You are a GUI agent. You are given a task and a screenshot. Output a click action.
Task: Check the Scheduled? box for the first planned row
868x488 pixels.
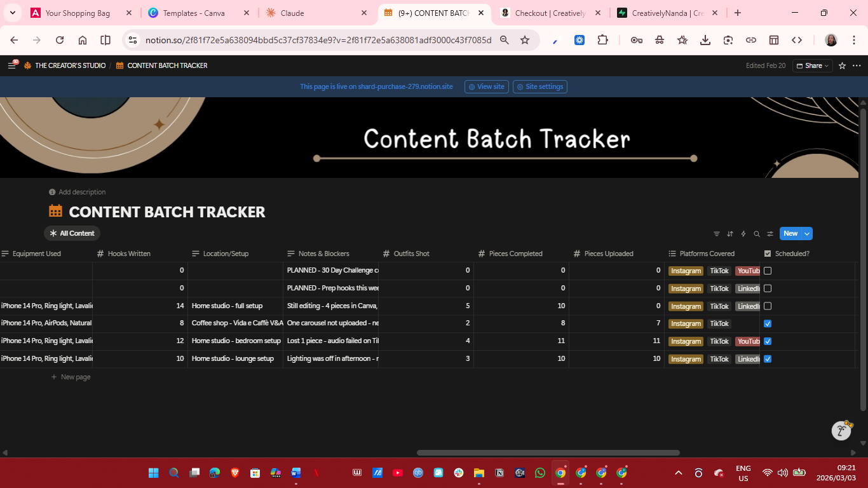pos(768,270)
